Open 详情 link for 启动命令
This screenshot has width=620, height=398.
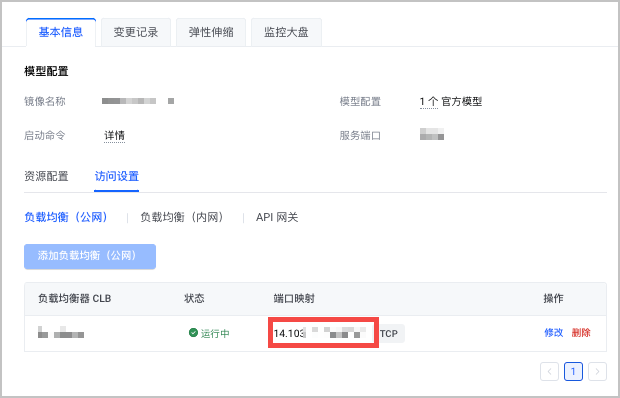click(114, 135)
